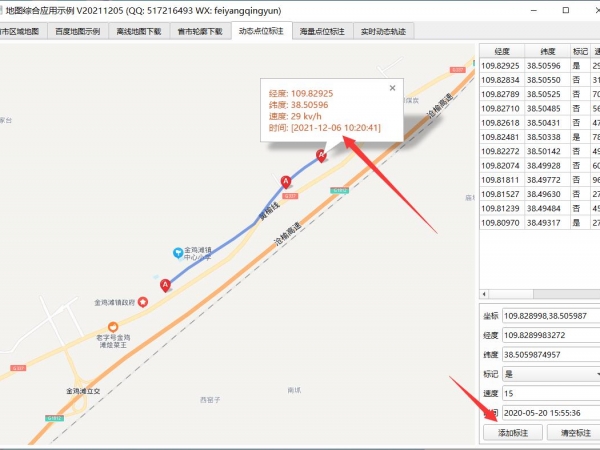Image resolution: width=600 pixels, height=450 pixels.
Task: Click the middle red A marker on route
Action: tap(285, 182)
